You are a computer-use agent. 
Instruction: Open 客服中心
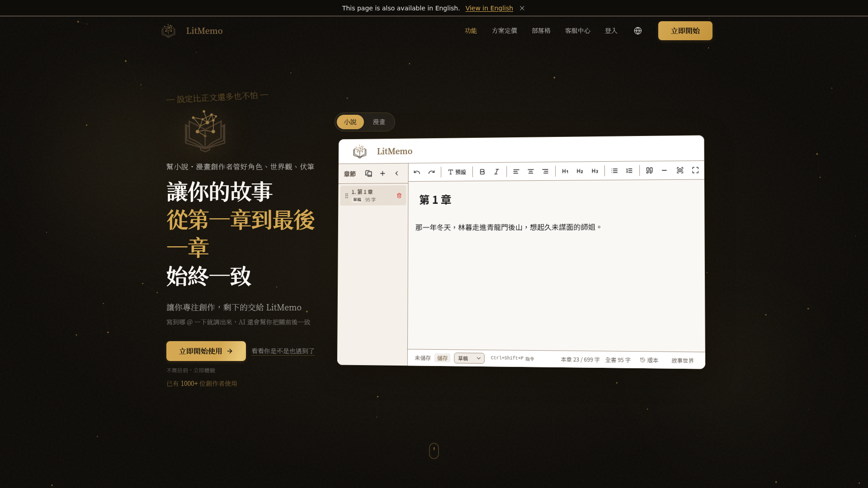[578, 31]
